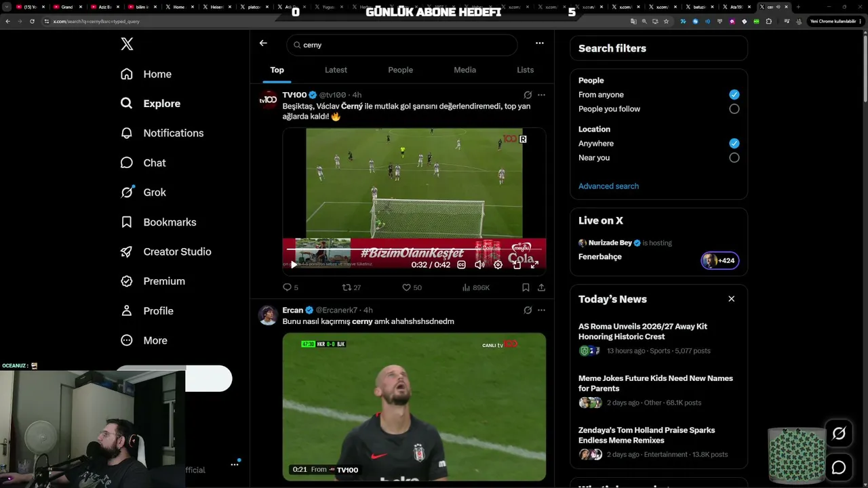Join Nurizade Bey's Fenerbahçe live space

pyautogui.click(x=719, y=260)
